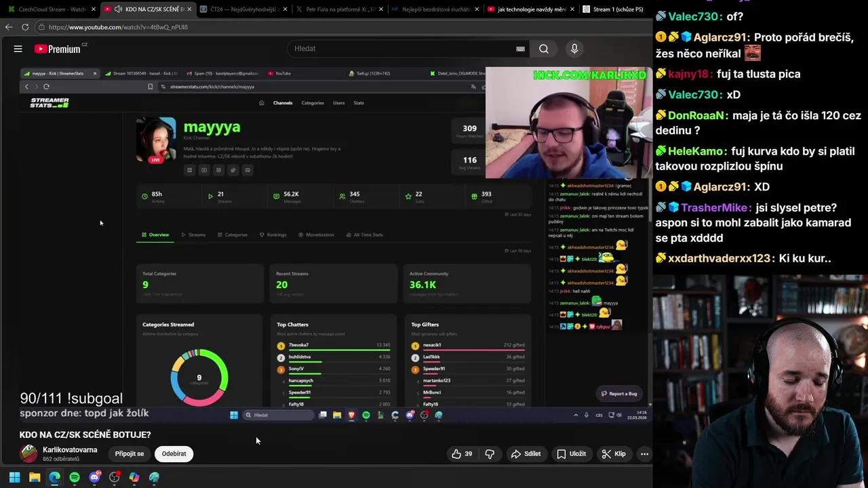Select Channels in the StreamerStats nav

(283, 103)
